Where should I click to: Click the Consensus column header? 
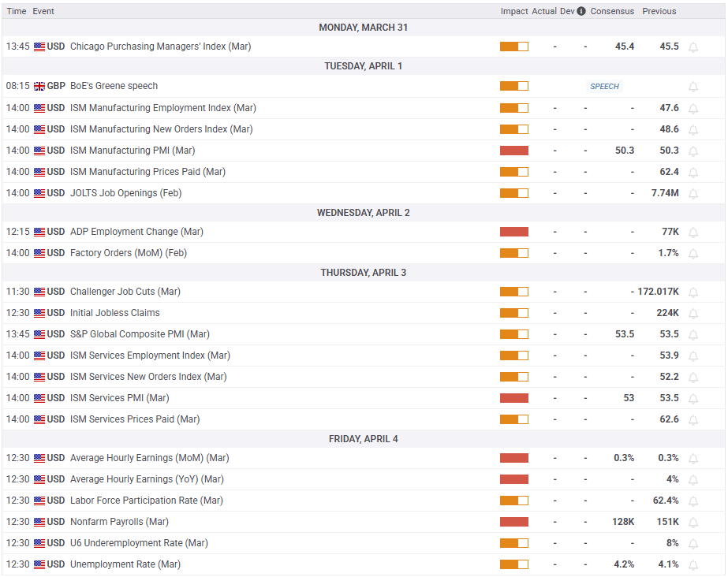pos(612,11)
